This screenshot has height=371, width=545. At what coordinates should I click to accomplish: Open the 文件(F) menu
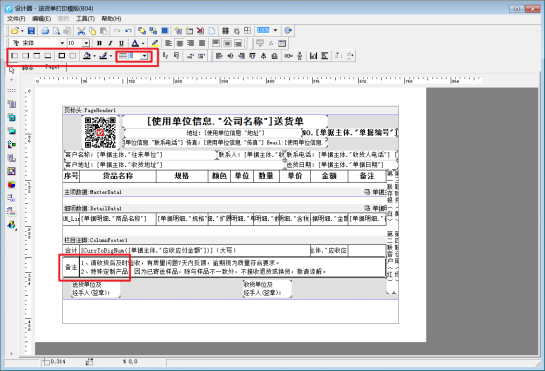[x=16, y=18]
